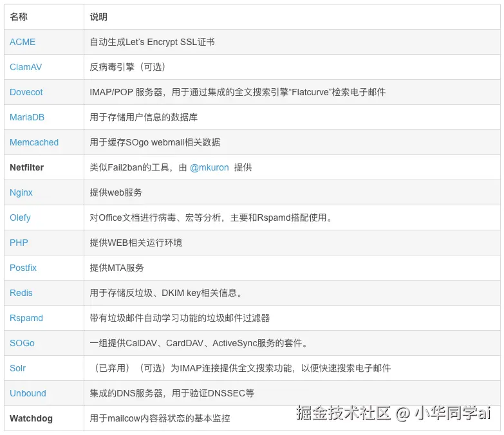This screenshot has height=435, width=504.
Task: Click the PHP link
Action: click(x=19, y=243)
